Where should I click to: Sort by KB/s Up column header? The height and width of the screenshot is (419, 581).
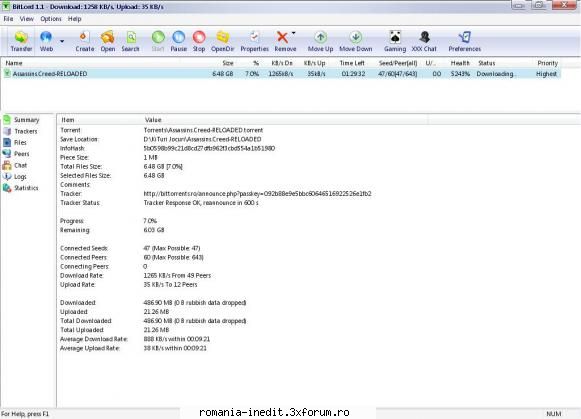point(314,63)
